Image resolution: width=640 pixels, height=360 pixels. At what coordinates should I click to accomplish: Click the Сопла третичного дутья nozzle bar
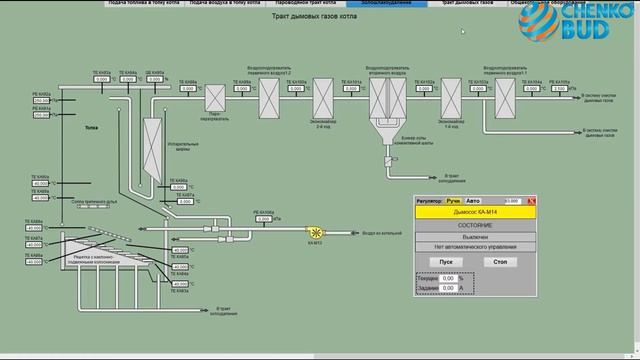93,207
